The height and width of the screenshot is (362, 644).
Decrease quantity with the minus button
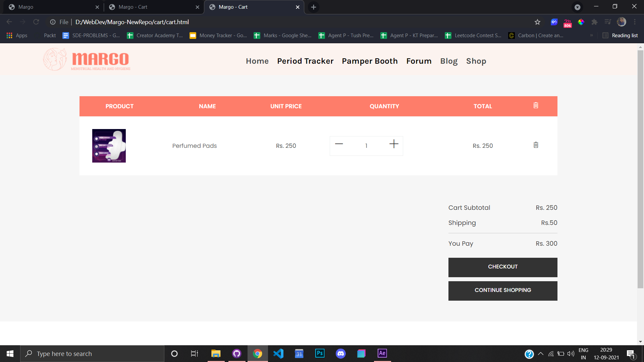pos(339,144)
